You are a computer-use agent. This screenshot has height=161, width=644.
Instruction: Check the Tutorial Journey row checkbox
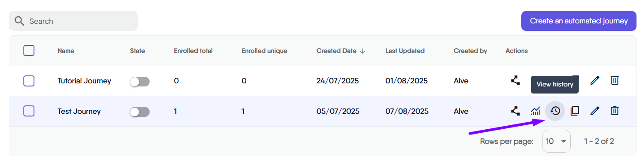point(29,81)
